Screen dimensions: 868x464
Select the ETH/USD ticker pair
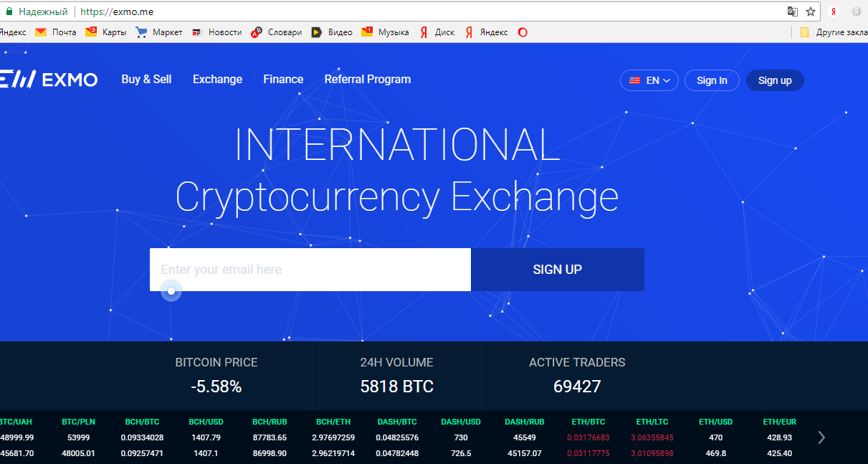715,422
